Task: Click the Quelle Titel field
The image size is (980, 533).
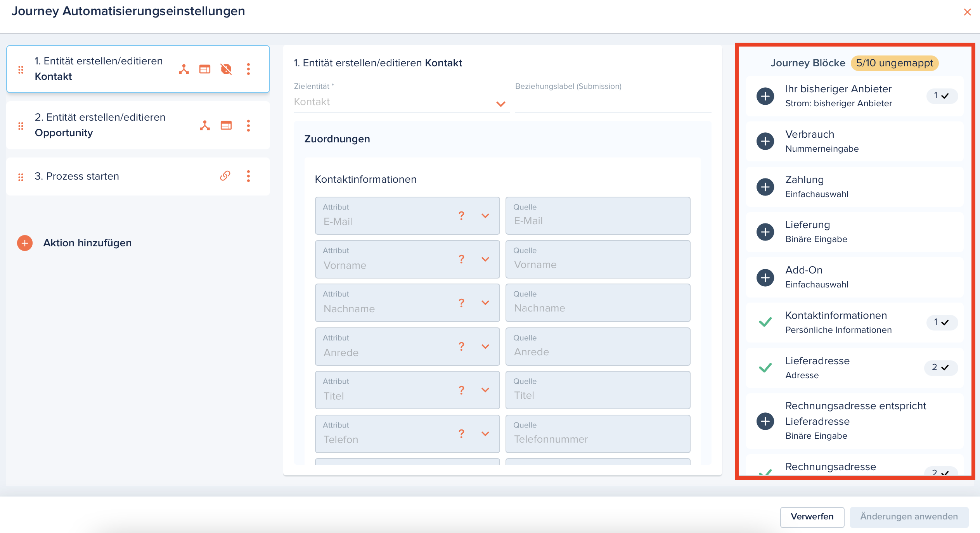Action: 597,390
